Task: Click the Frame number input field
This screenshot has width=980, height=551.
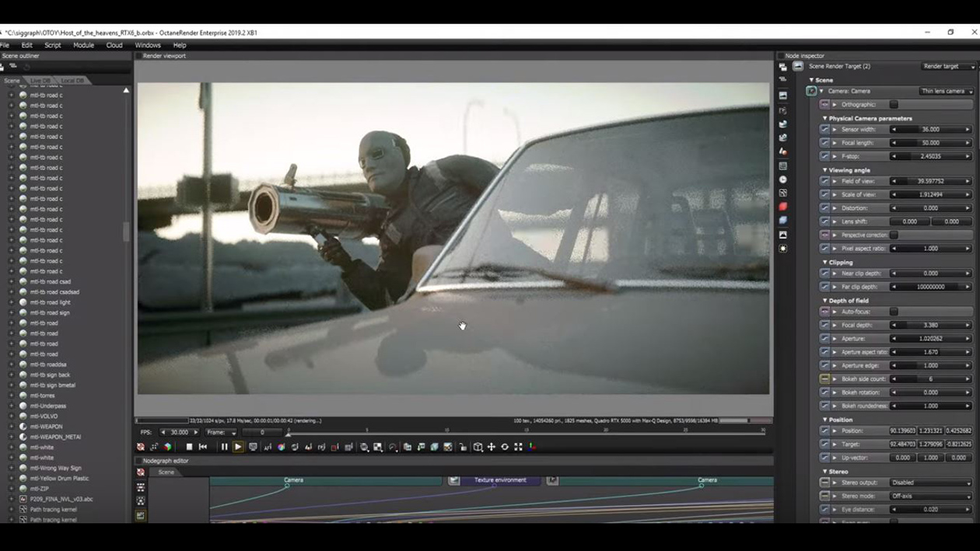Action: (262, 432)
